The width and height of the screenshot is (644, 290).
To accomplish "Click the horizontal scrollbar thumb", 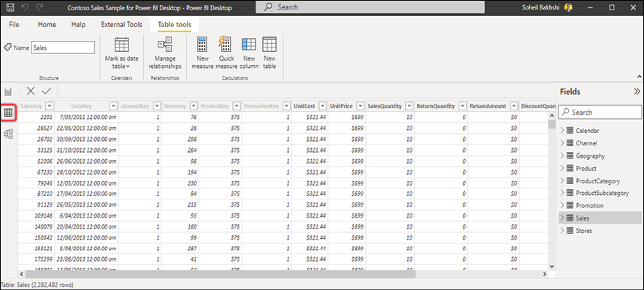I will click(221, 274).
